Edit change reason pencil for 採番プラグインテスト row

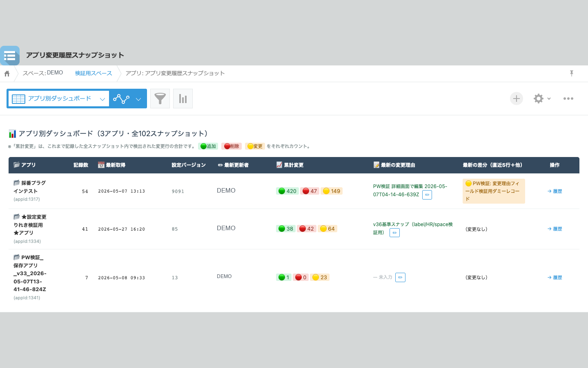[427, 195]
